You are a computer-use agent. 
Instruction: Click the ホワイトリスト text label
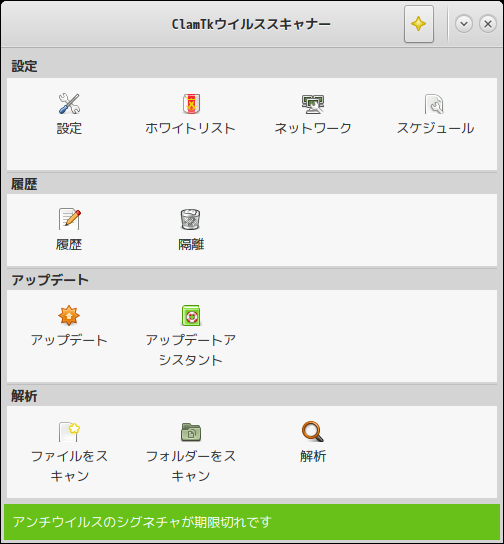tap(190, 128)
